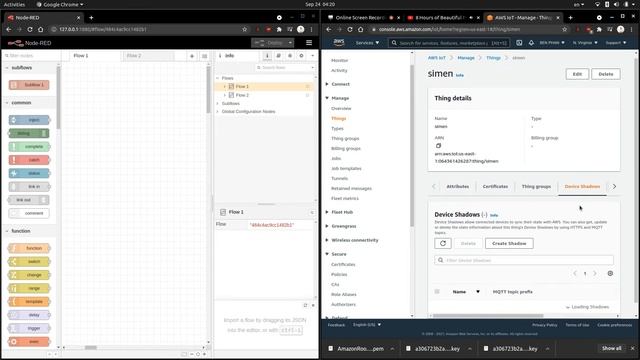Open the AWS Support dropdown
This screenshot has width=640, height=360.
click(x=616, y=43)
